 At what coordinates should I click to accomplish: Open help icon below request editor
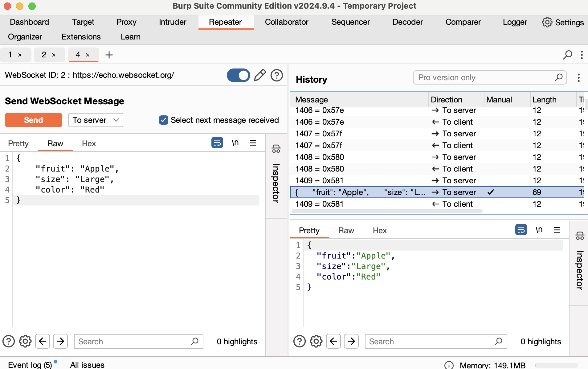[x=9, y=341]
